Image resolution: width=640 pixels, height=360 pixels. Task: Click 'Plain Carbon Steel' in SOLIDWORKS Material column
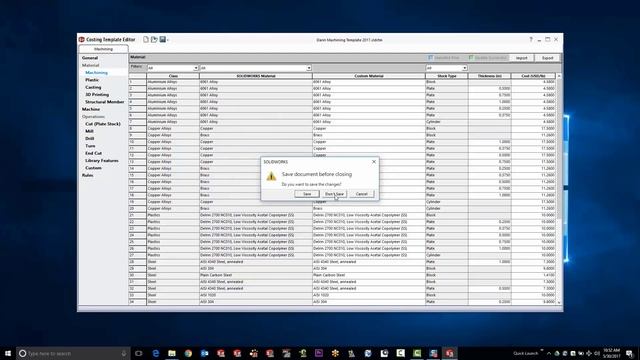216,275
